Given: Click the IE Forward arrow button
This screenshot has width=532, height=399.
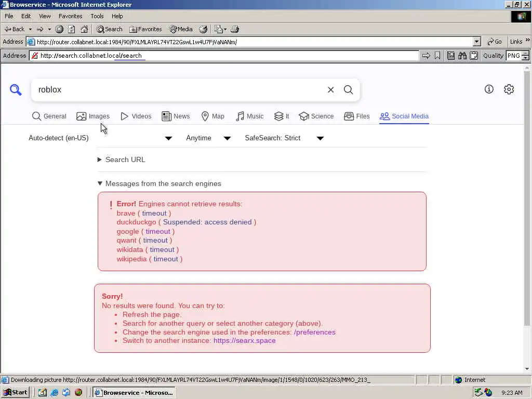Looking at the screenshot, I should (40, 29).
